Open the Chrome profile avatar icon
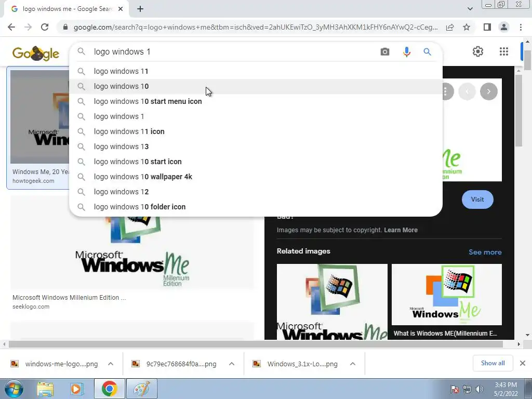This screenshot has height=399, width=532. [504, 27]
